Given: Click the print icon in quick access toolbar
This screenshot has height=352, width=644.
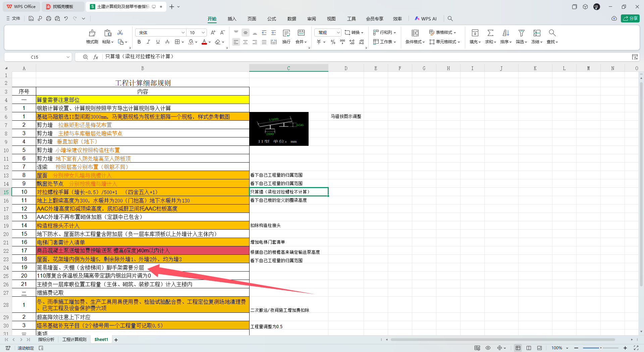Looking at the screenshot, I should (x=49, y=18).
